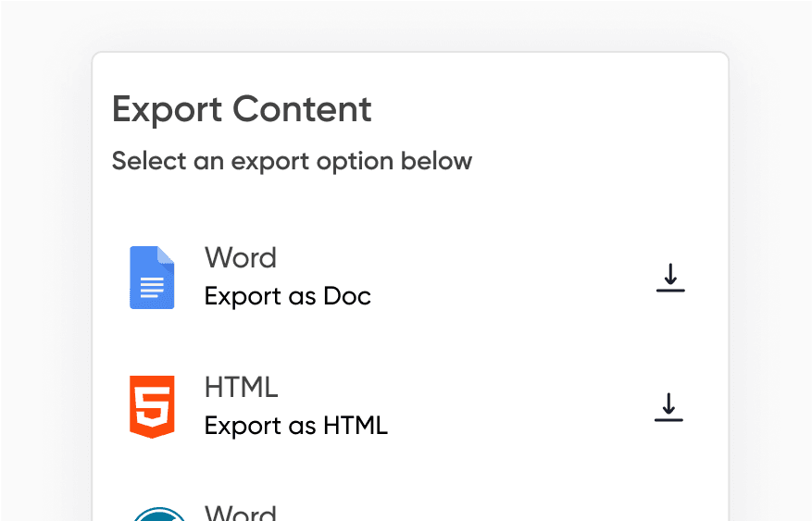Click "Select an export option below" subtitle
Viewport: 812px width, 521px height.
[292, 161]
